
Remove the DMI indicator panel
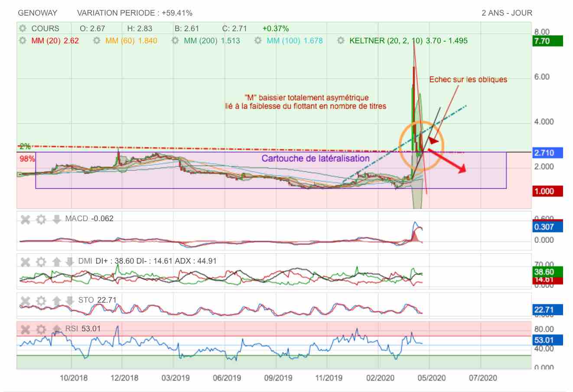pyautogui.click(x=26, y=262)
